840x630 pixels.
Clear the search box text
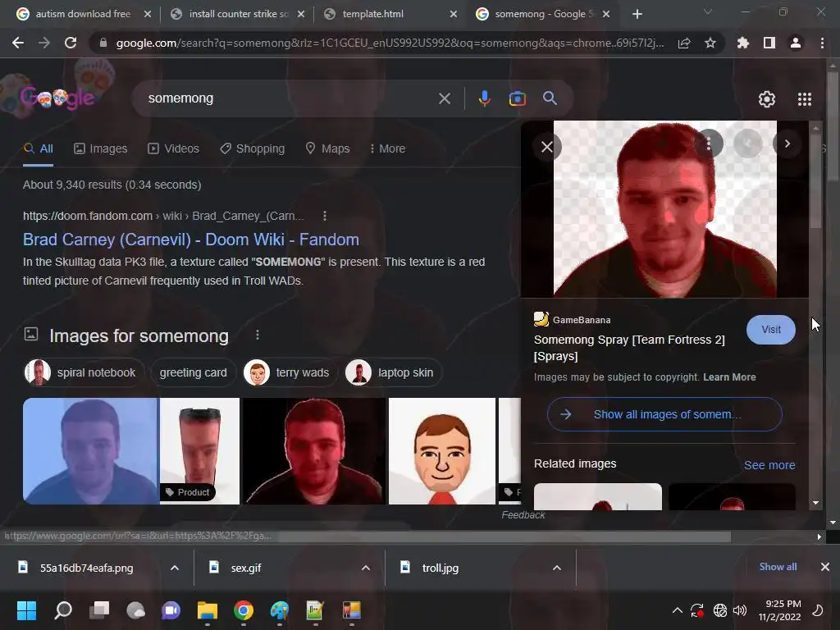[x=444, y=98]
